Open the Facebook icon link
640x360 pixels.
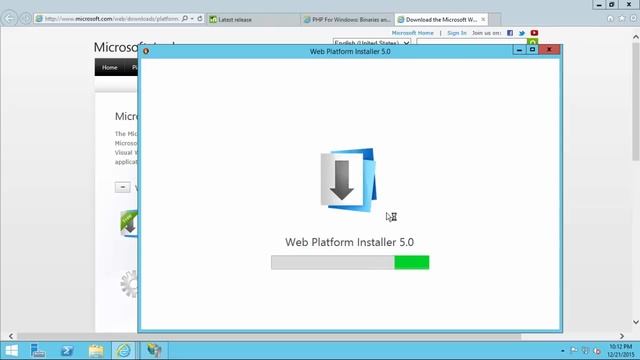pos(510,33)
